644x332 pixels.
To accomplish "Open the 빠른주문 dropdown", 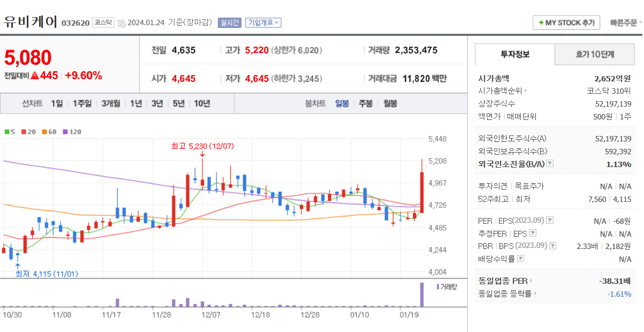I will [x=626, y=22].
